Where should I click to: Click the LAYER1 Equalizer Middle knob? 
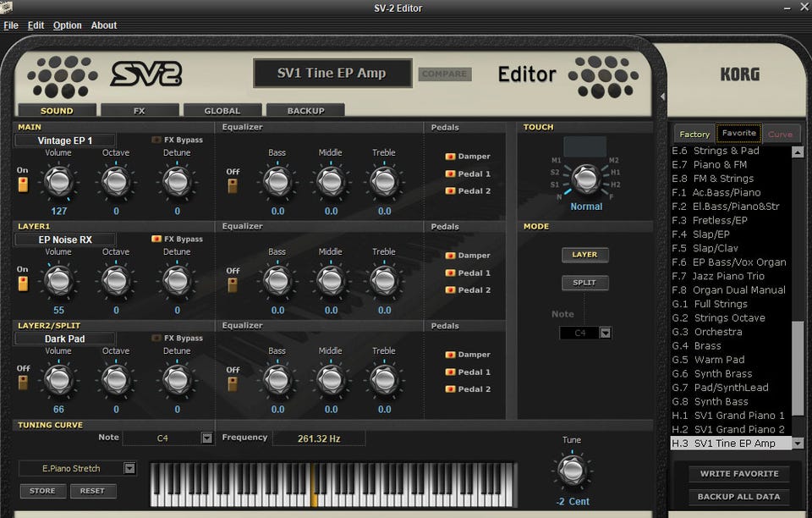coord(331,280)
